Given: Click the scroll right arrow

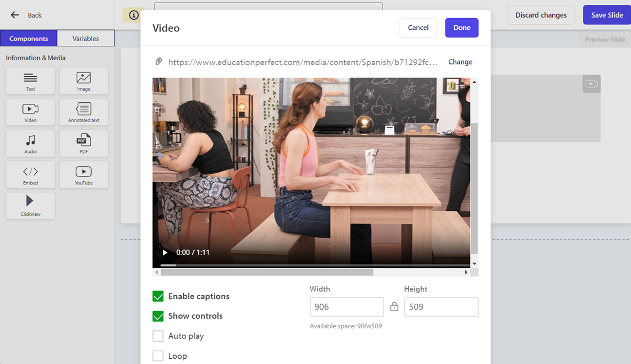Looking at the screenshot, I should coord(466,272).
